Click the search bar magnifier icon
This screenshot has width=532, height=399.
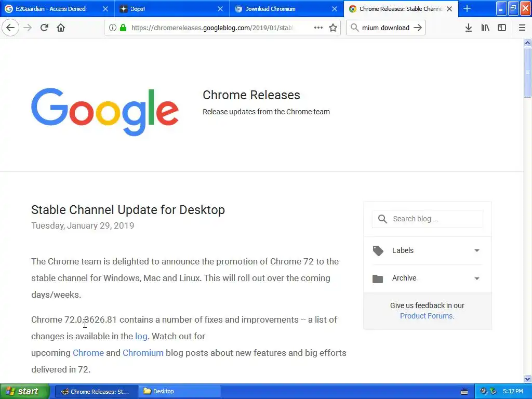point(354,28)
